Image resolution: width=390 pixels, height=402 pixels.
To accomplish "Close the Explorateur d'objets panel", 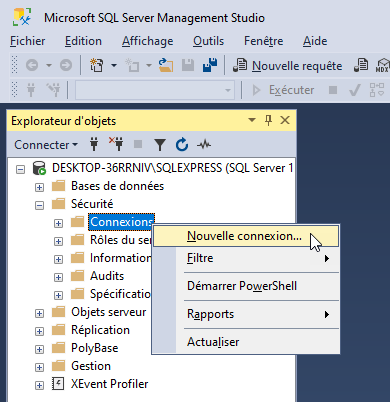I will [x=285, y=120].
